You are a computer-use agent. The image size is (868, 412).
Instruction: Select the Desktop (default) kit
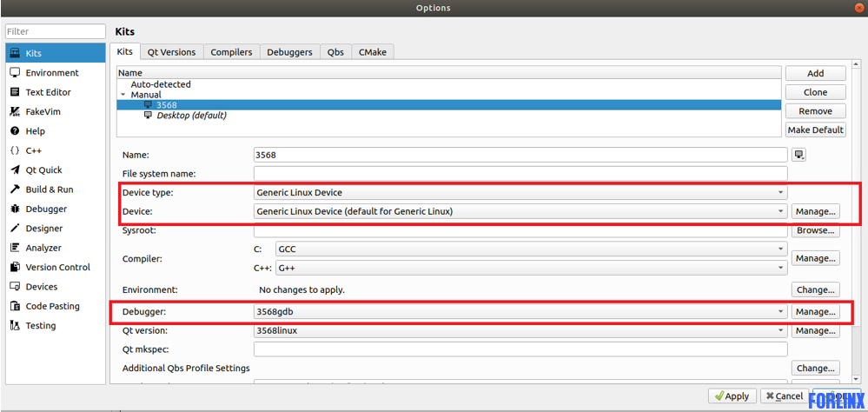click(190, 116)
